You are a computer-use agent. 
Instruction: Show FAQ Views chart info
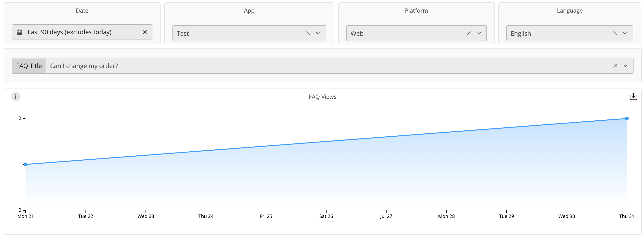(x=15, y=97)
